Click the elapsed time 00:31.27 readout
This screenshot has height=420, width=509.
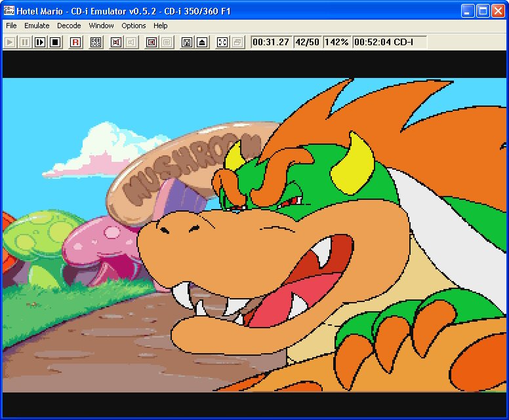[x=271, y=42]
